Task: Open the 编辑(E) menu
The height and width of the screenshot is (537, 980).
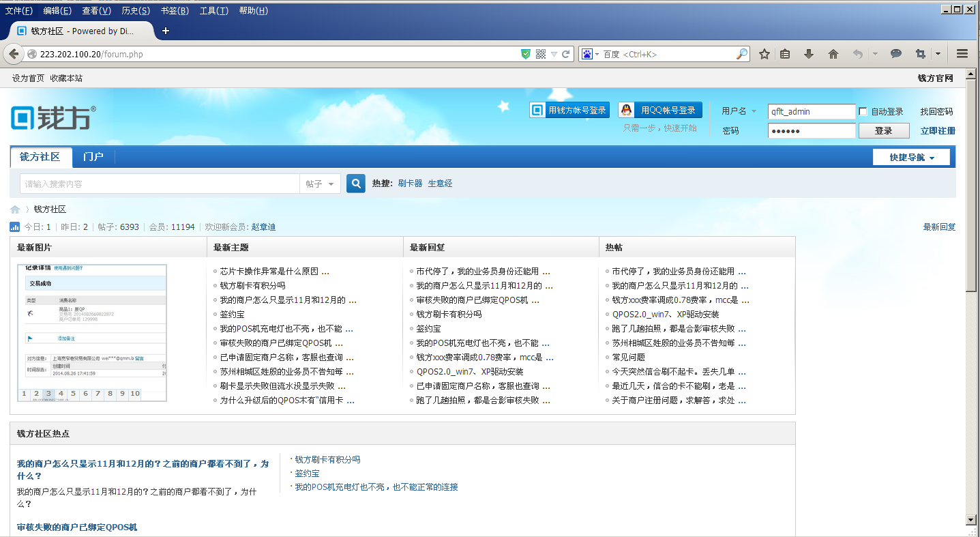Action: click(57, 11)
